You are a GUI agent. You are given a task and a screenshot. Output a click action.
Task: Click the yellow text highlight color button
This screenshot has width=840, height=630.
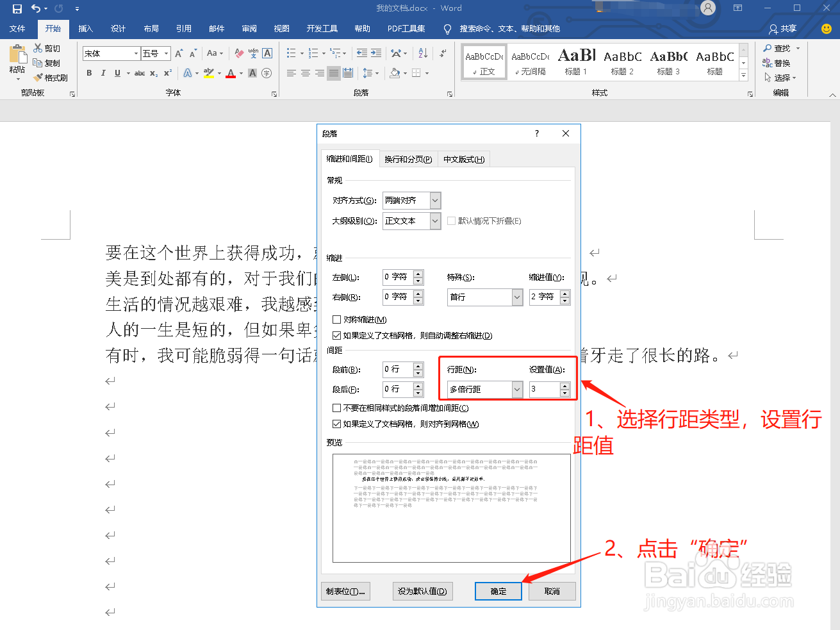[x=208, y=73]
